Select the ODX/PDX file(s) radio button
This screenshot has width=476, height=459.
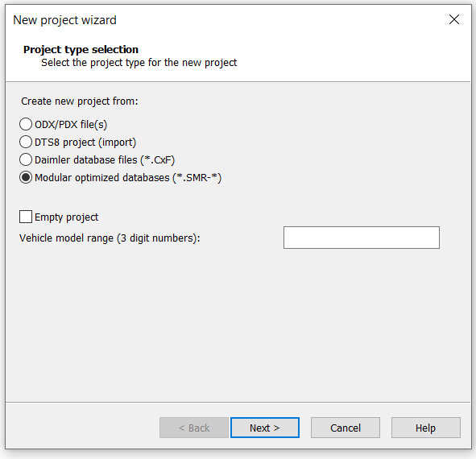[x=26, y=124]
